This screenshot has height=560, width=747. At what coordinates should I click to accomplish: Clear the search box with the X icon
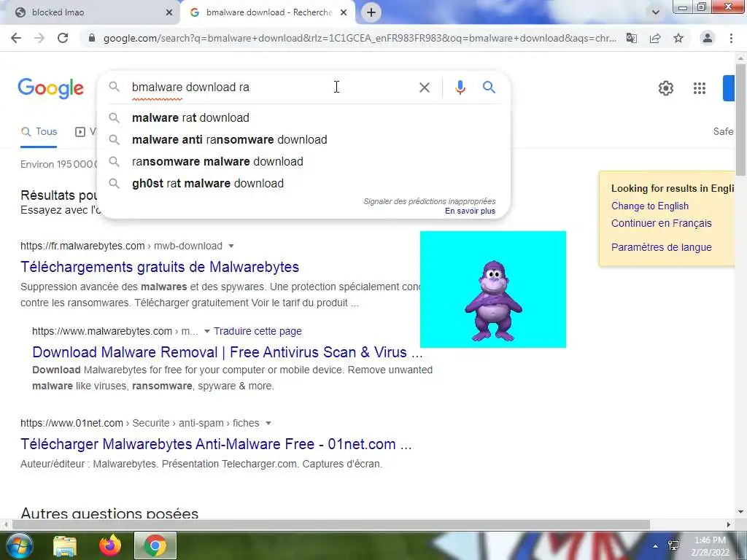pos(424,87)
